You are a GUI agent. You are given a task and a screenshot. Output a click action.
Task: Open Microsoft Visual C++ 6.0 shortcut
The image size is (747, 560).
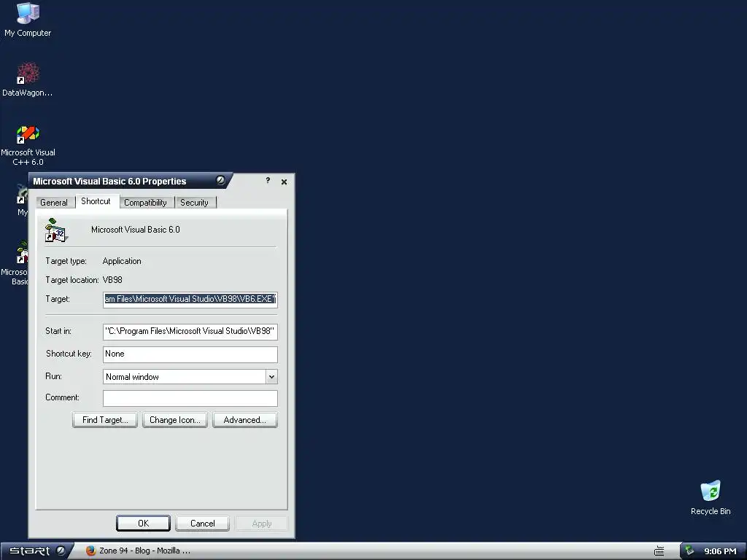[28, 145]
